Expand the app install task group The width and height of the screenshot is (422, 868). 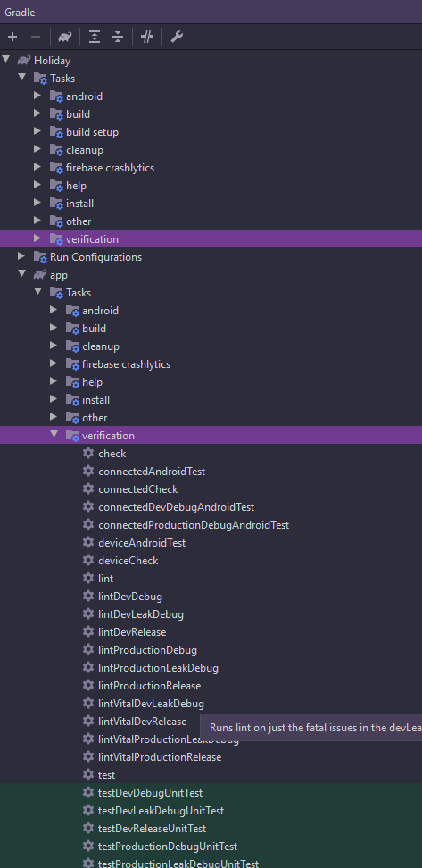tap(54, 398)
